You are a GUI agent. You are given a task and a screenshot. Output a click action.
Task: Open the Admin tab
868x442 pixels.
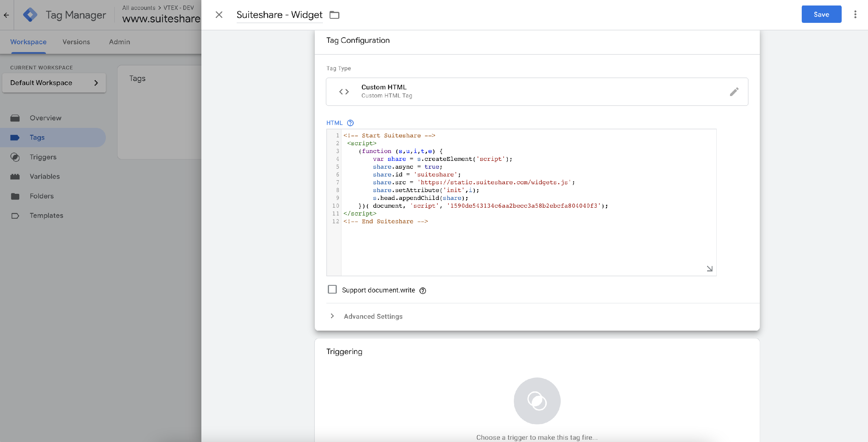click(x=119, y=42)
